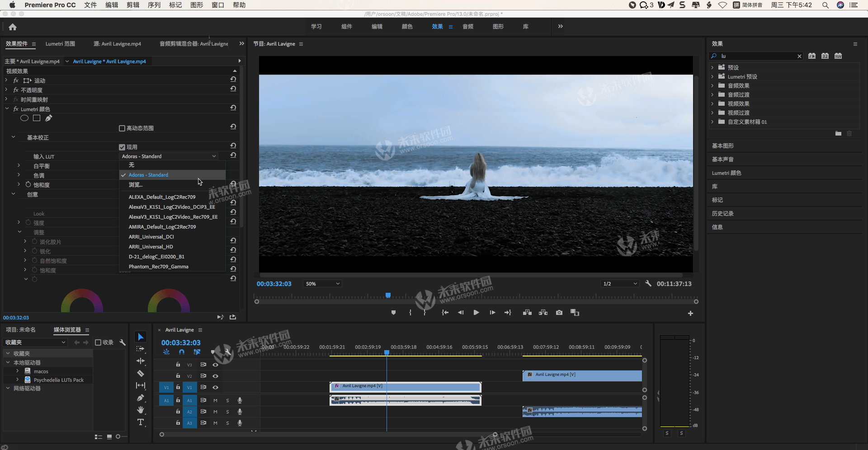Screen dimensions: 868x450
Task: Open the 1/2 playback resolution dropdown
Action: click(x=620, y=284)
